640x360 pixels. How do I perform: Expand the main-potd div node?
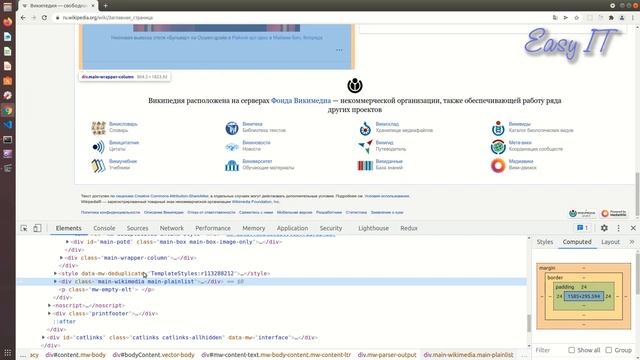coord(67,242)
